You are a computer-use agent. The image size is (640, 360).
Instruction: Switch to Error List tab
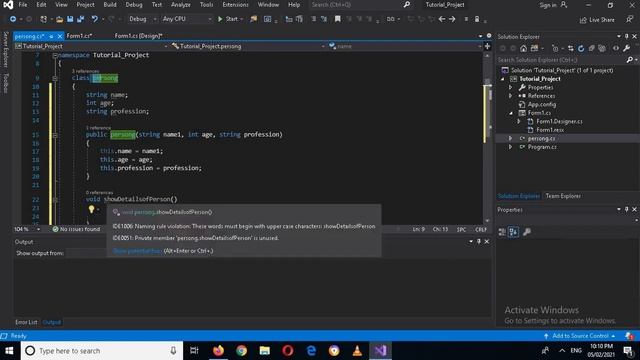(x=26, y=322)
